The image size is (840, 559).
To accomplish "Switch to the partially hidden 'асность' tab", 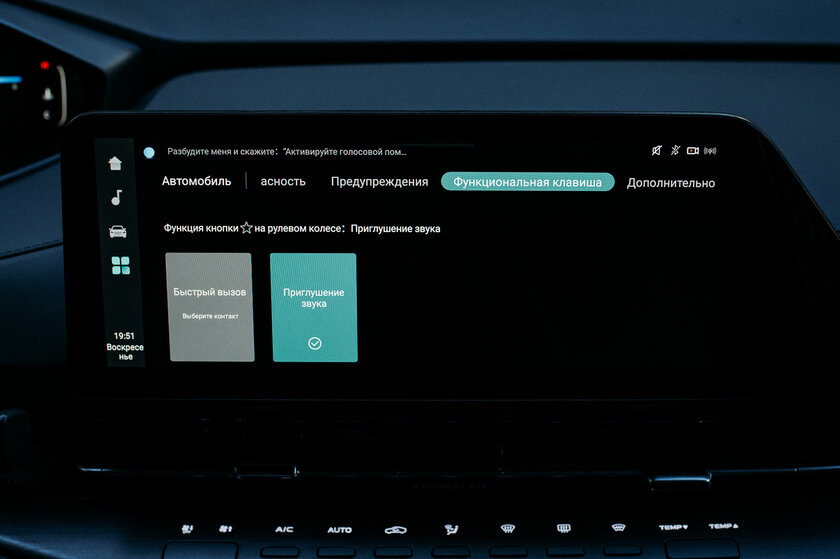I will coord(283,182).
